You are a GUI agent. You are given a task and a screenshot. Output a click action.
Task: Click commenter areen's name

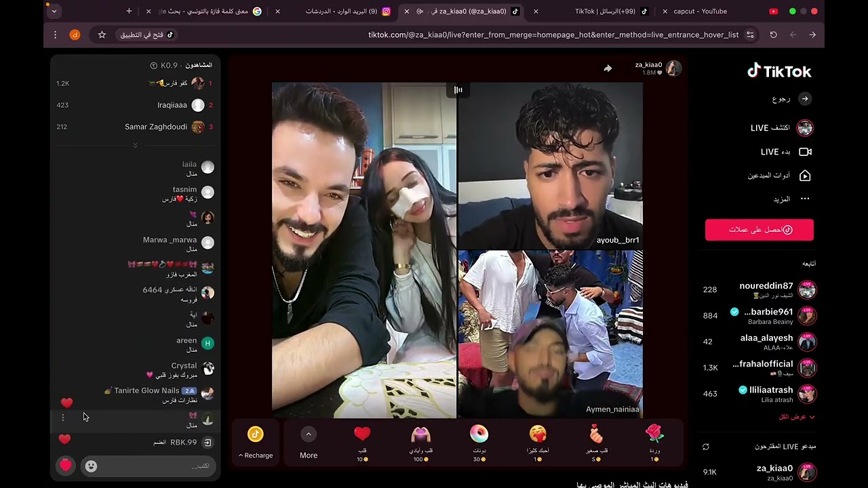[186, 341]
